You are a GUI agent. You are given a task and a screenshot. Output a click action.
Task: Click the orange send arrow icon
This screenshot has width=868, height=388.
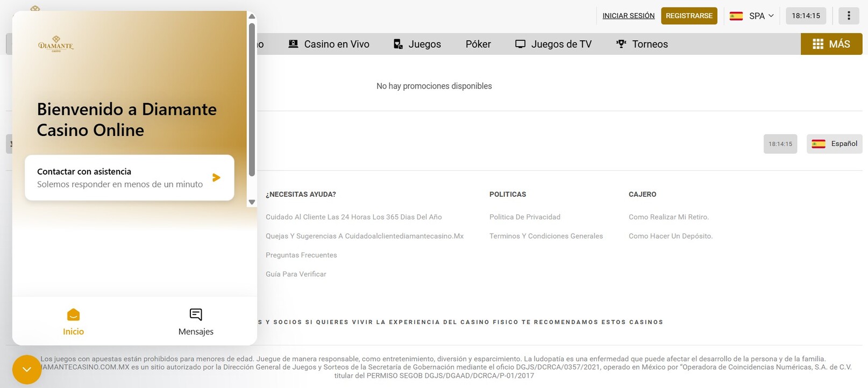[x=216, y=177]
